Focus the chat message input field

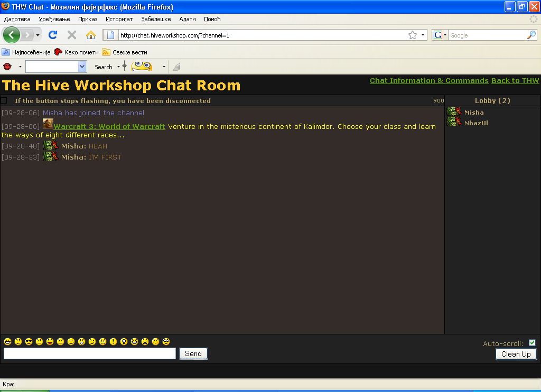coord(90,353)
